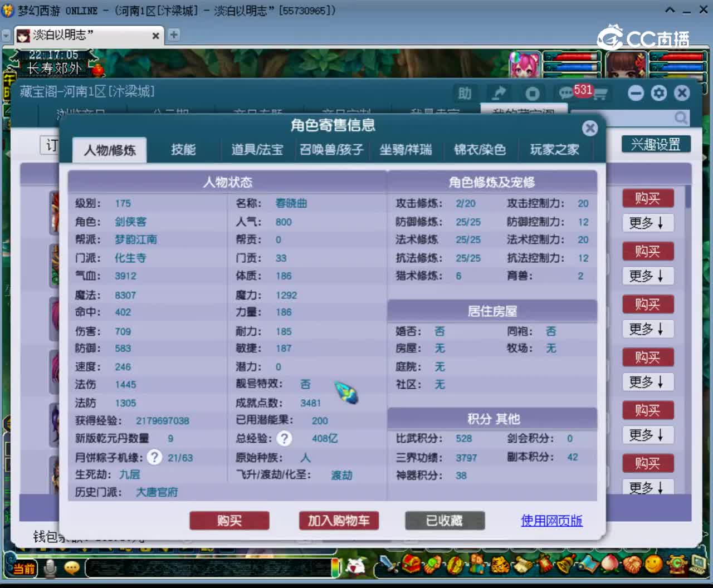
Task: Open a new tab with plus button
Action: pyautogui.click(x=174, y=35)
